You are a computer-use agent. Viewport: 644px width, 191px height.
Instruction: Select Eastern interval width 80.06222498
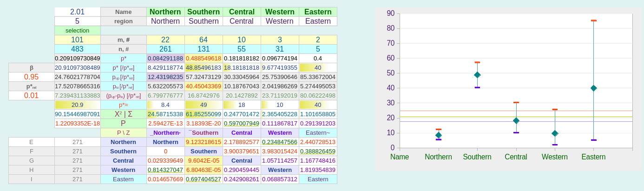318,96
